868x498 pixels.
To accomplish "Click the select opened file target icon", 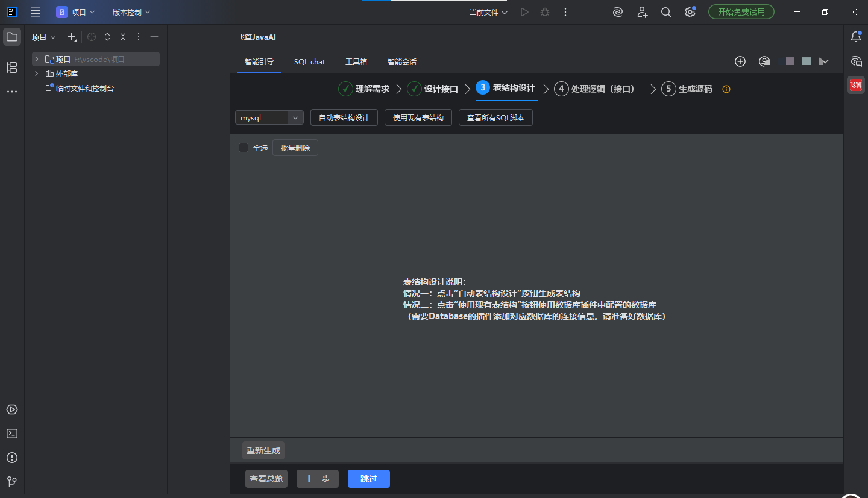I will 92,37.
